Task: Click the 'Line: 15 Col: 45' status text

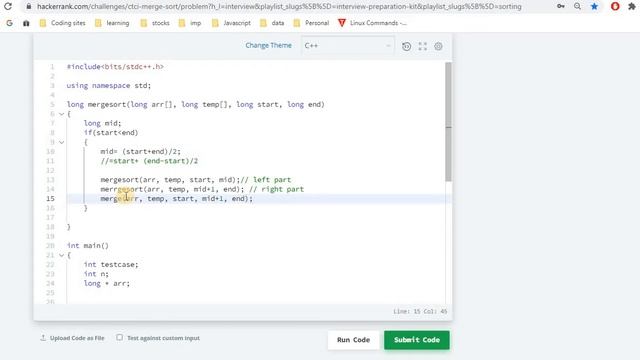Action: pyautogui.click(x=420, y=311)
